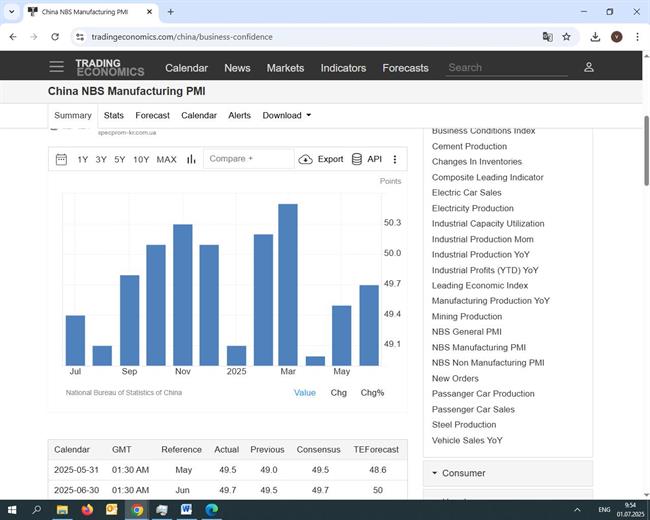Switch chart to Chg view
The width and height of the screenshot is (650, 520).
pos(338,392)
